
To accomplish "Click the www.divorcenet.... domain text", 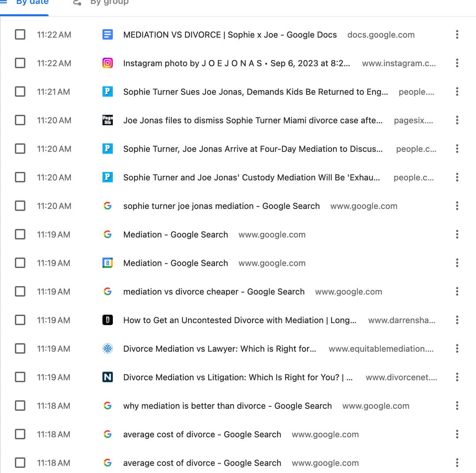I will pyautogui.click(x=402, y=377).
